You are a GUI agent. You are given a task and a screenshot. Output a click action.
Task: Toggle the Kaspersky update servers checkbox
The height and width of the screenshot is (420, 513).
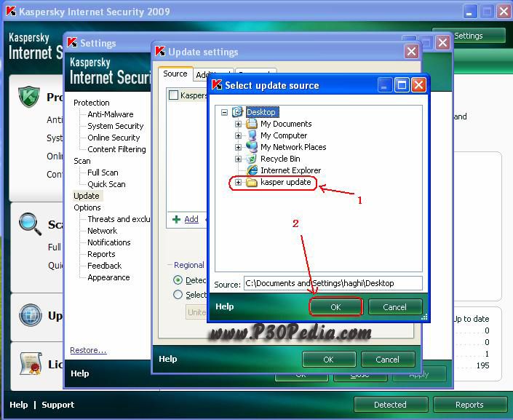173,95
